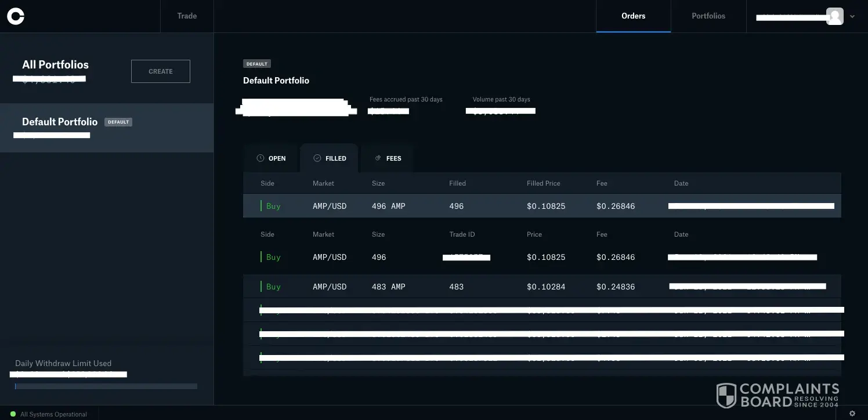868x420 pixels.
Task: Switch to the Trade tab
Action: click(x=187, y=16)
